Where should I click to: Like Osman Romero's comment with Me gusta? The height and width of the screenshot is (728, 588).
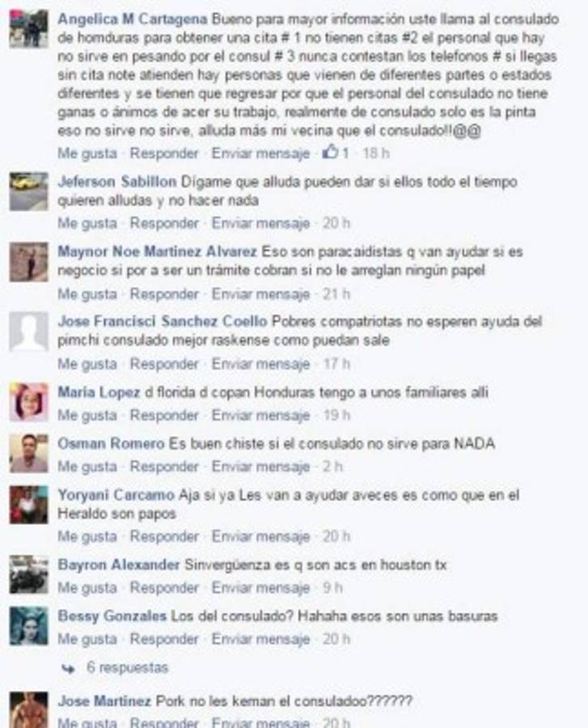[x=87, y=467]
